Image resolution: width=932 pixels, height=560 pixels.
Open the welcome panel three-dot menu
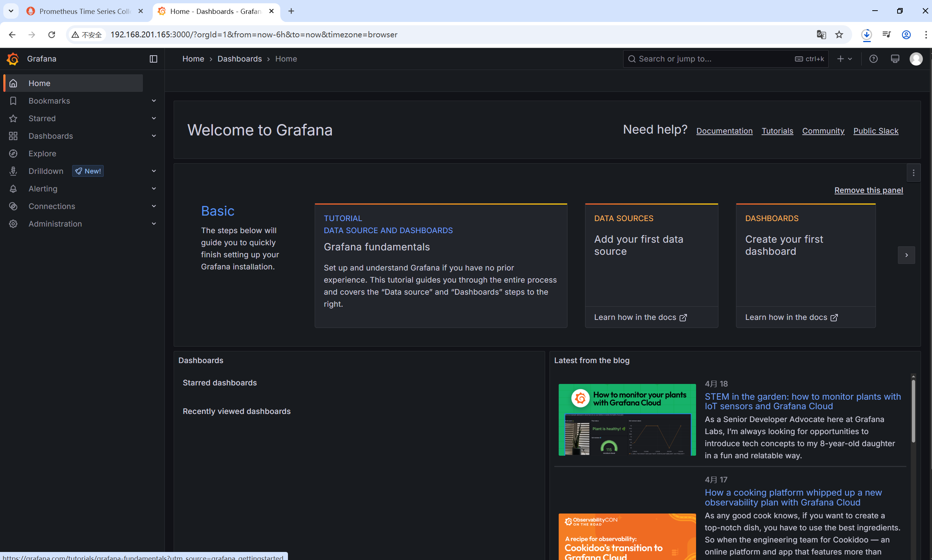point(913,173)
